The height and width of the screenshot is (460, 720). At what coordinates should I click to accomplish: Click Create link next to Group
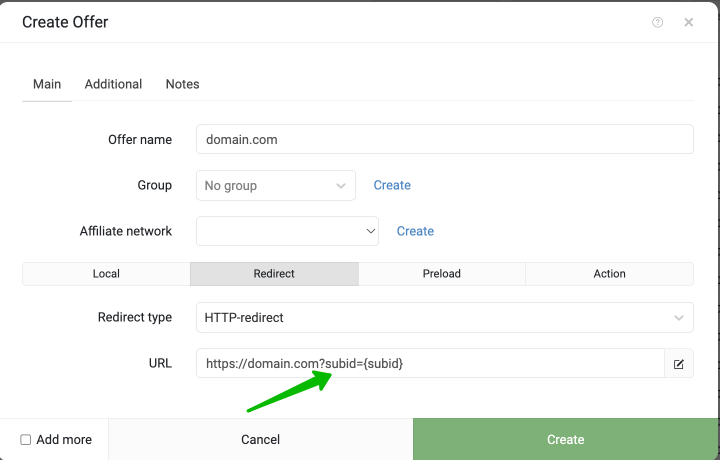(392, 185)
